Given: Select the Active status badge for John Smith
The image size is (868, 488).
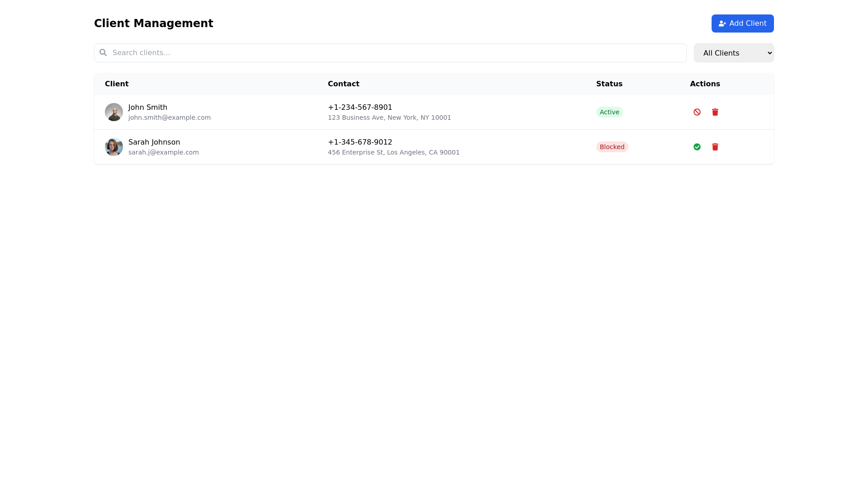Looking at the screenshot, I should (609, 112).
